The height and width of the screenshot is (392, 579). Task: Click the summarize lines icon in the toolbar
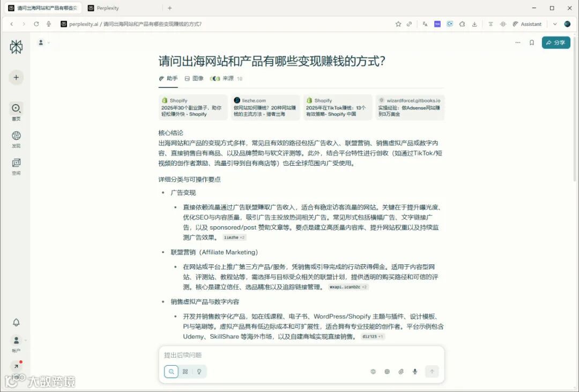pos(491,24)
